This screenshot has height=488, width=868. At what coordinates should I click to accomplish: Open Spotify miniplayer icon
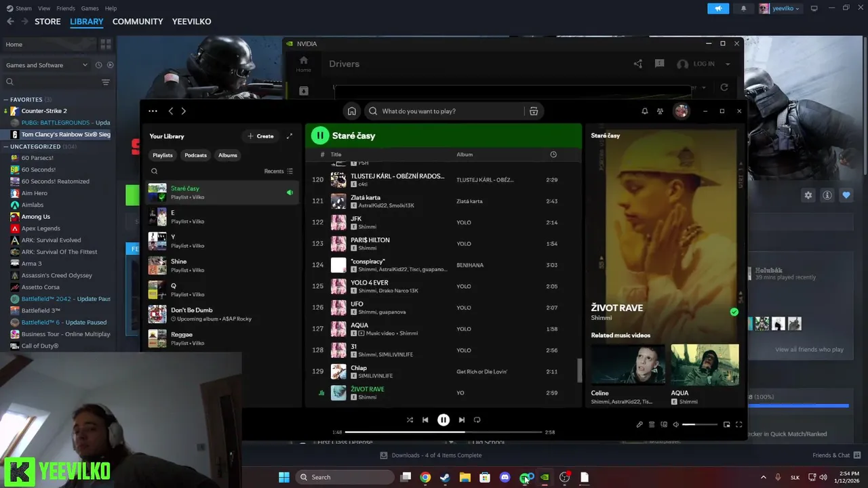[x=726, y=424]
